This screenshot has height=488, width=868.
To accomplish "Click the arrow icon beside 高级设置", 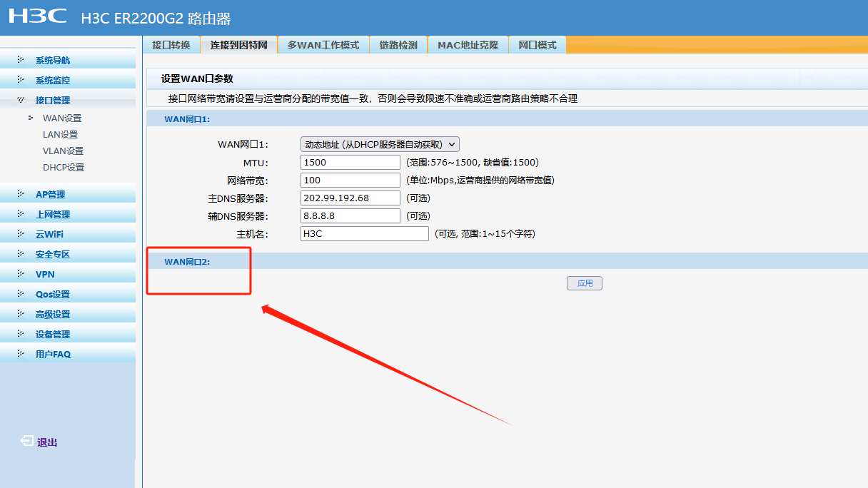I will coord(21,314).
